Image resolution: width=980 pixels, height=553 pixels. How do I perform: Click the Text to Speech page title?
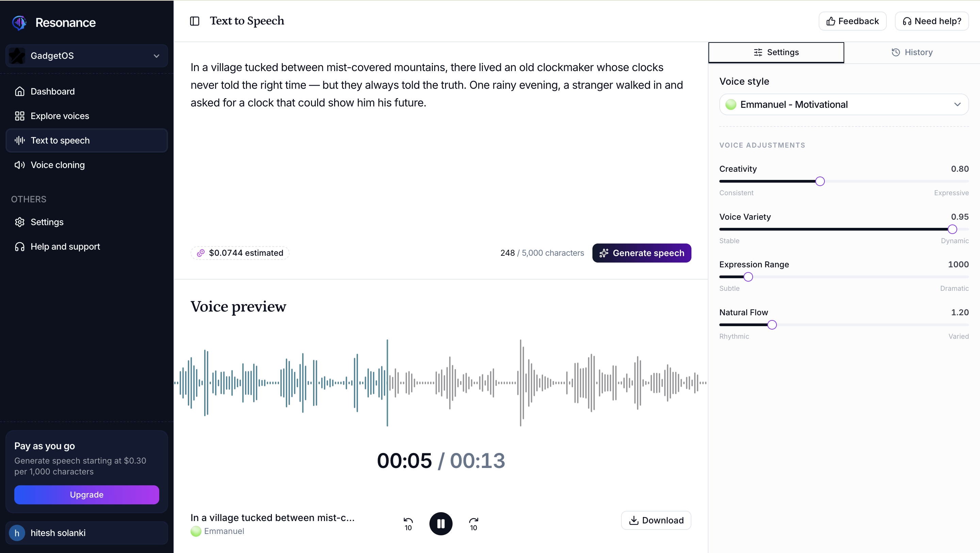(247, 21)
